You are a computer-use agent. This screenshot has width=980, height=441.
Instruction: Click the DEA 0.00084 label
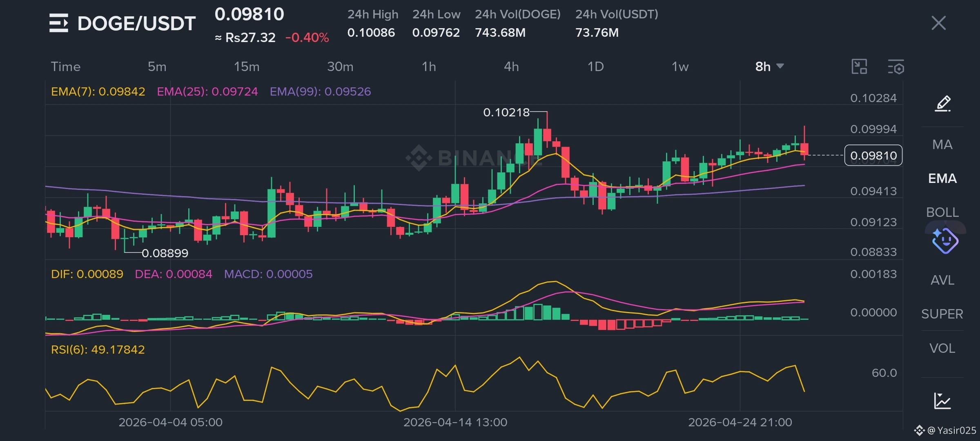click(x=174, y=274)
